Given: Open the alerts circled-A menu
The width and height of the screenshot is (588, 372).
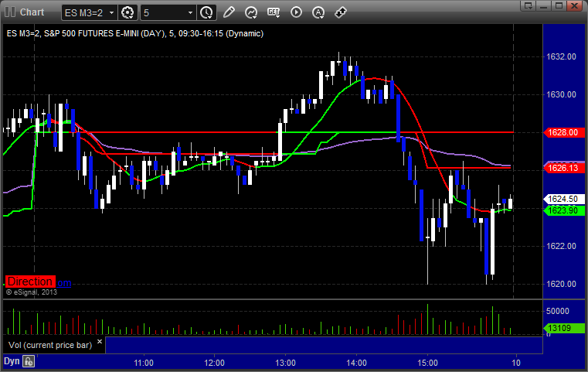Looking at the screenshot, I should coord(318,12).
